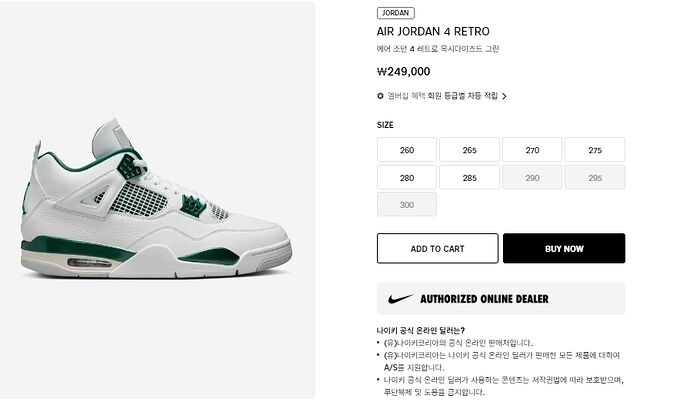Click the sold-out size 295 box
Screen dimensions: 700x402
595,178
